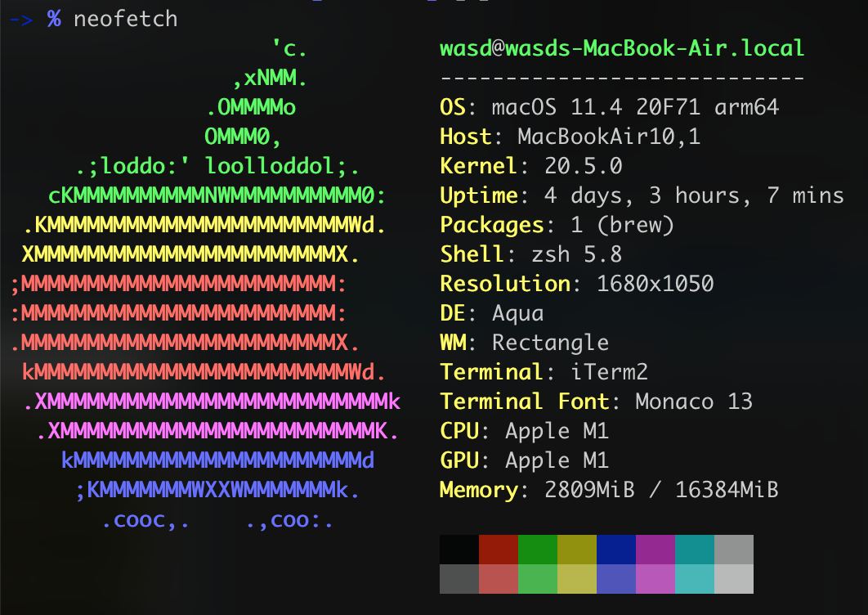868x615 pixels.
Task: Click the dark green swatch in the top row
Action: tap(538, 550)
